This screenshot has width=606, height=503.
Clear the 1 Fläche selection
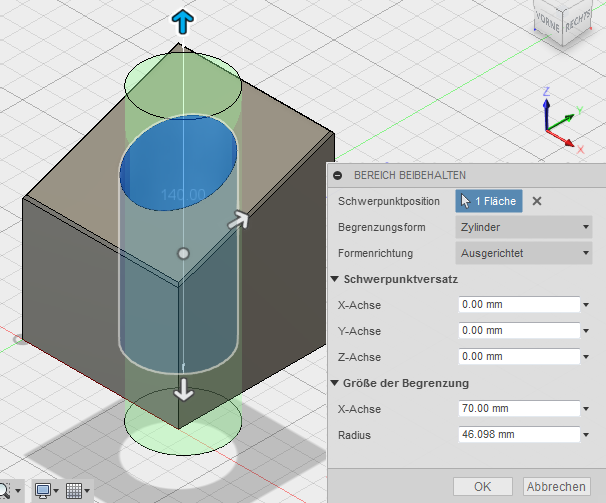click(537, 201)
